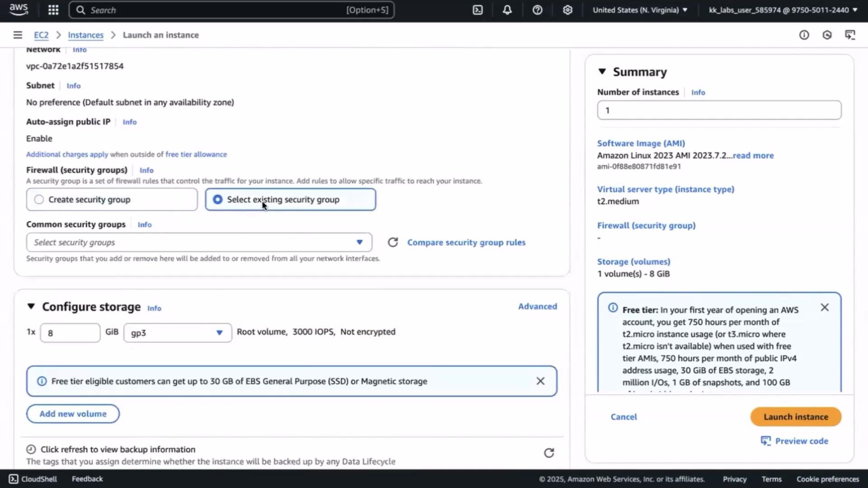Image resolution: width=868 pixels, height=488 pixels.
Task: Select Create security group radio
Action: [39, 199]
